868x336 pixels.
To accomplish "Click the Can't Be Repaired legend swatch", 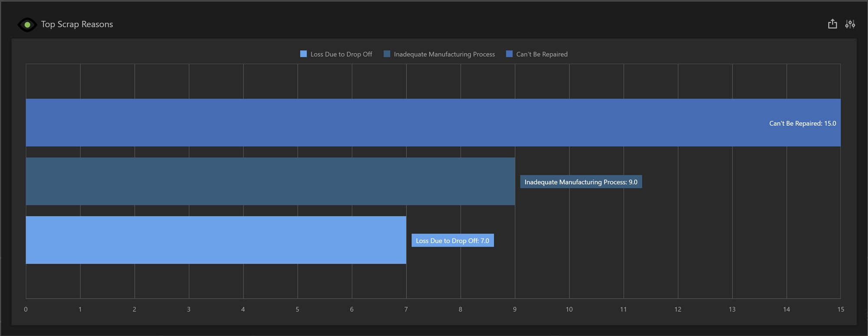I will pyautogui.click(x=509, y=54).
